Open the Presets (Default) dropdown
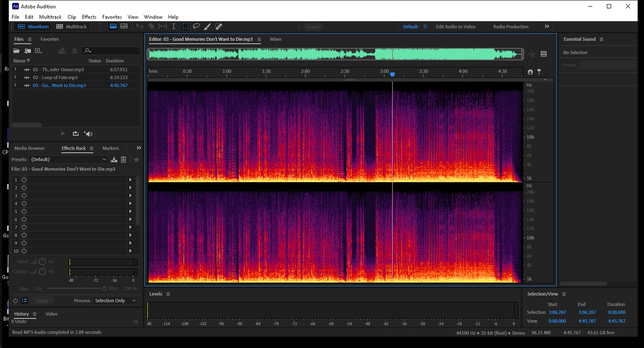644x348 pixels. click(x=69, y=160)
